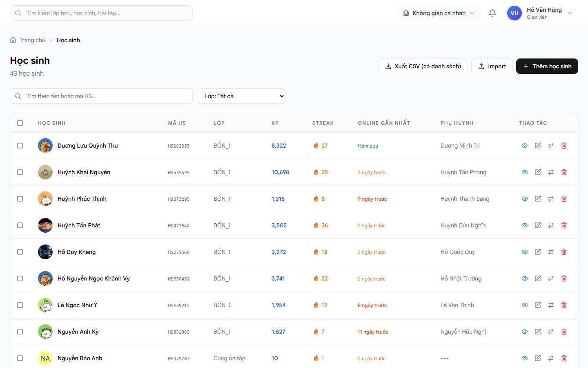Transfer class for Lê Ngọc Như Ý

[x=551, y=305]
